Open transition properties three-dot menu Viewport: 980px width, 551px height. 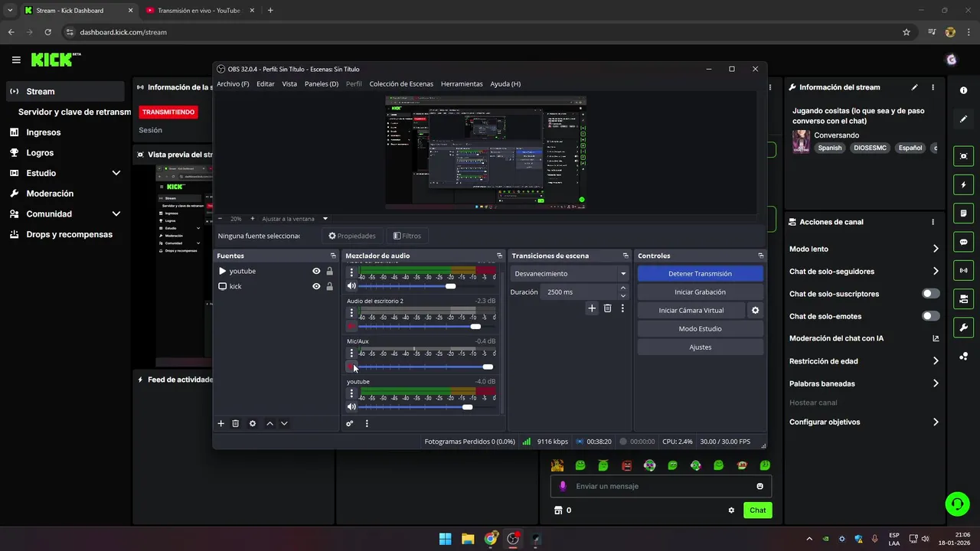pos(622,308)
